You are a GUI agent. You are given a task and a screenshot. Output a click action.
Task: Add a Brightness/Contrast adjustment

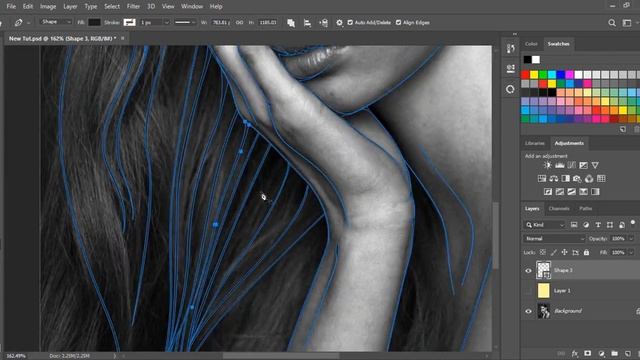click(548, 165)
